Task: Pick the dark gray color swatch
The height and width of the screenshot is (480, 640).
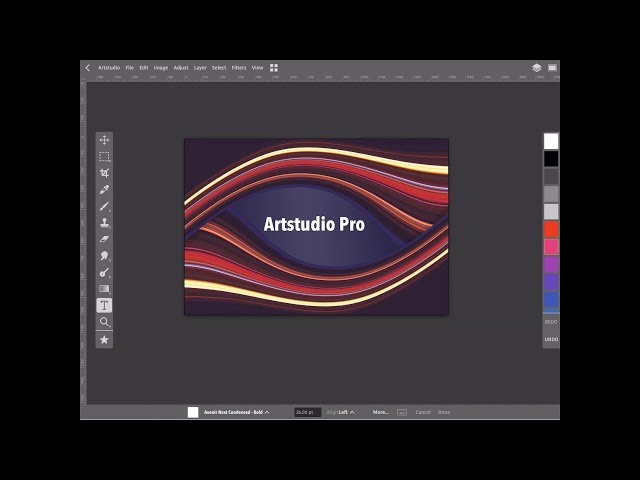Action: pyautogui.click(x=551, y=176)
